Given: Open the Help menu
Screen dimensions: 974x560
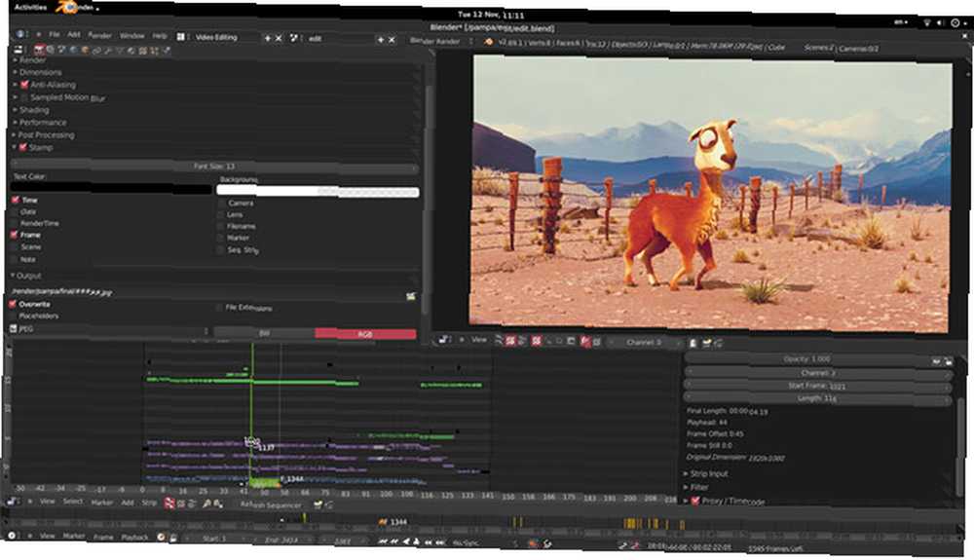Looking at the screenshot, I should click(160, 36).
